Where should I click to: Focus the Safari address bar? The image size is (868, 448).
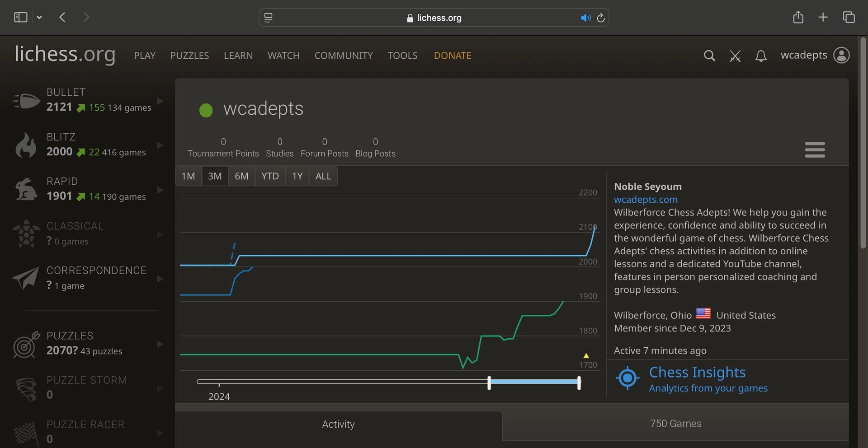point(434,18)
